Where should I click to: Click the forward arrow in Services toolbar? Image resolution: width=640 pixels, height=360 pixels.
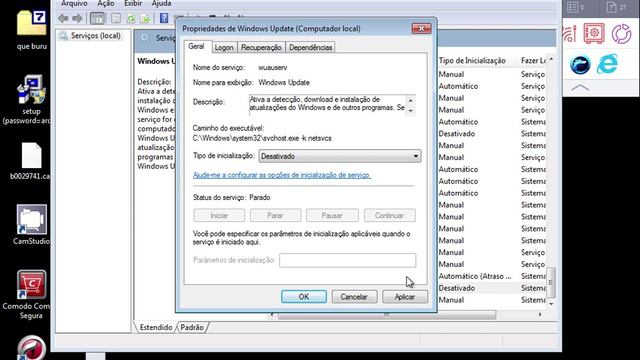(77, 18)
